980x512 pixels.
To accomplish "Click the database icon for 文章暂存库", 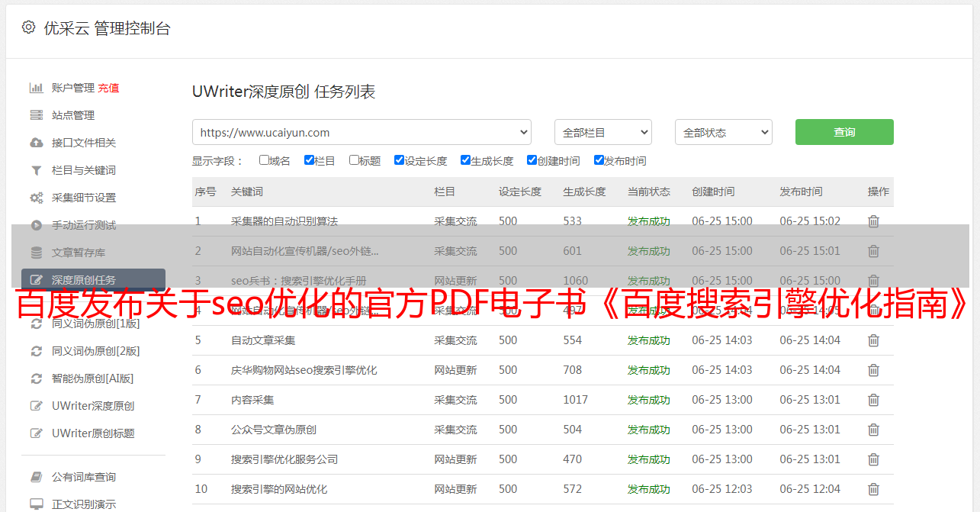I will [36, 253].
